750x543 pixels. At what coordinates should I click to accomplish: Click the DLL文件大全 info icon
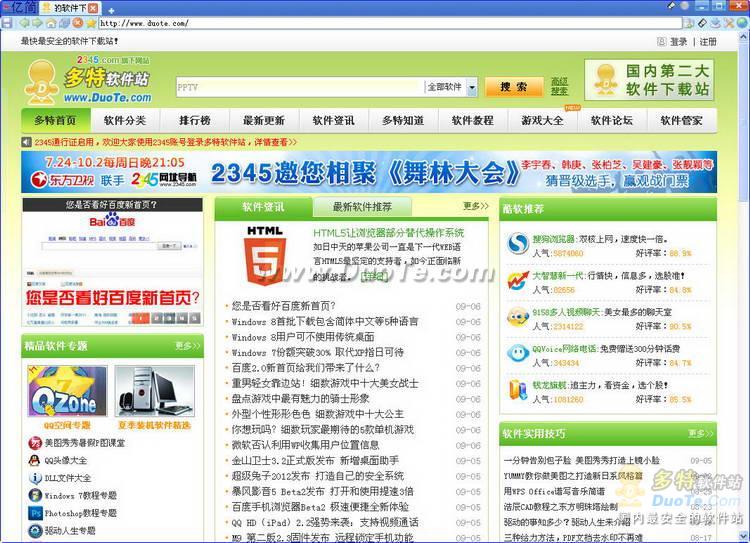click(35, 478)
